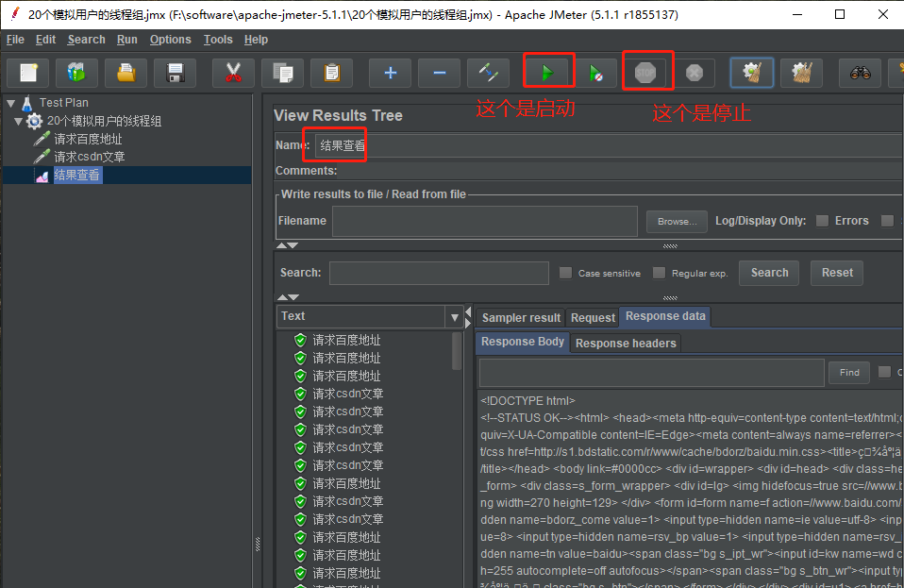Click the Reset button
This screenshot has height=588, width=904.
pos(837,273)
